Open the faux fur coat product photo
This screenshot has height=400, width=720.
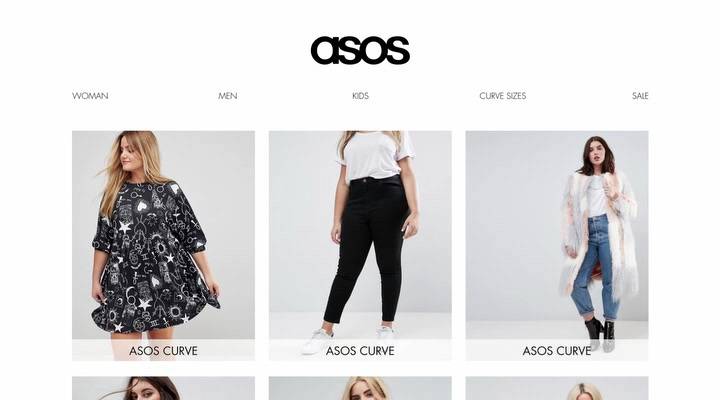tap(557, 235)
